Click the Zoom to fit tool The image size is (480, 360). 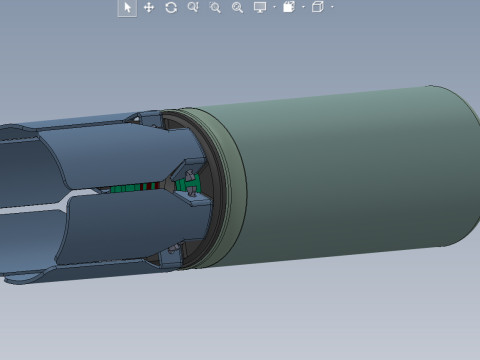coord(237,7)
